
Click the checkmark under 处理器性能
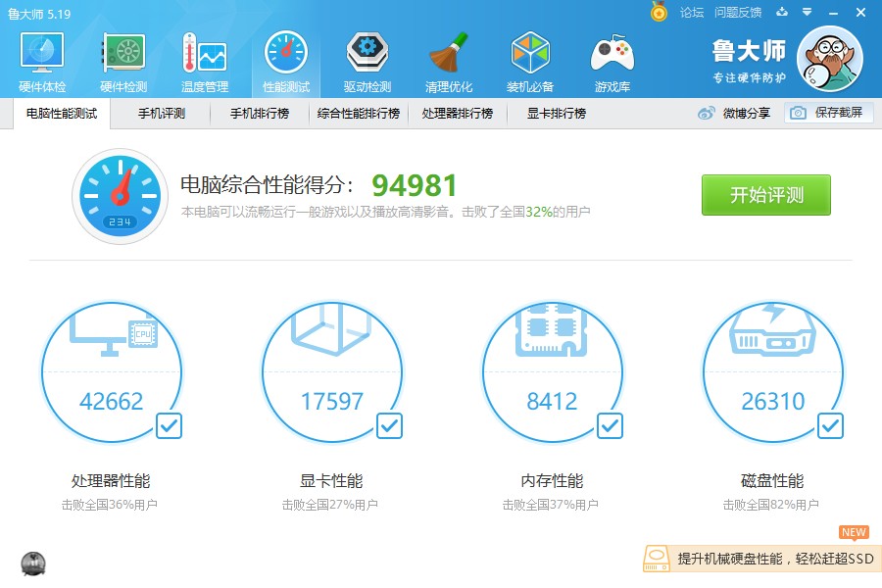click(169, 425)
